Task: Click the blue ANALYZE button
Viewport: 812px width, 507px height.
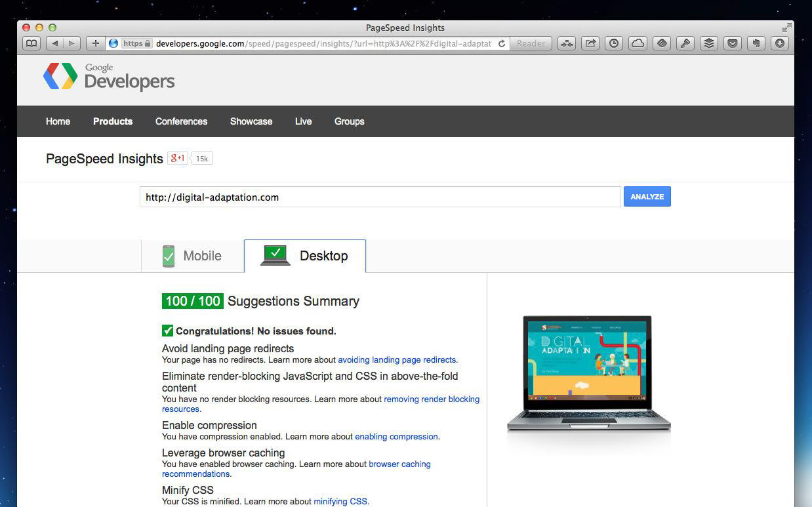Action: [647, 197]
